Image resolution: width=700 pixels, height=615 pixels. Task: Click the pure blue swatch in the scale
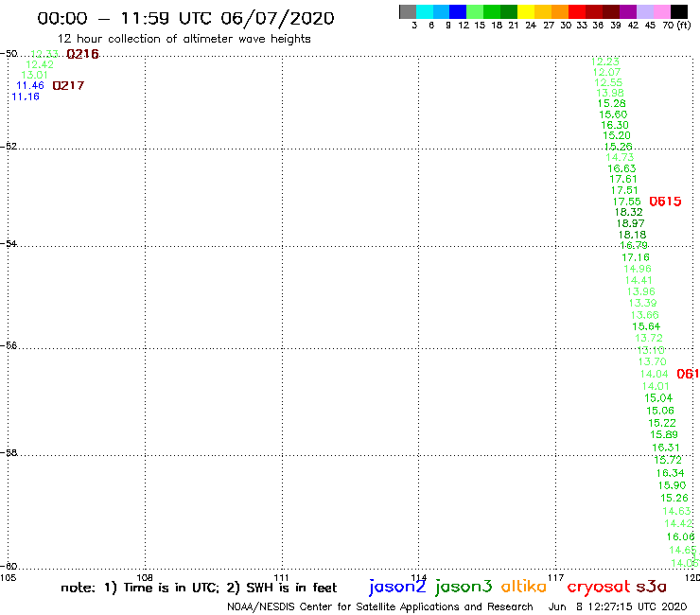[x=459, y=11]
